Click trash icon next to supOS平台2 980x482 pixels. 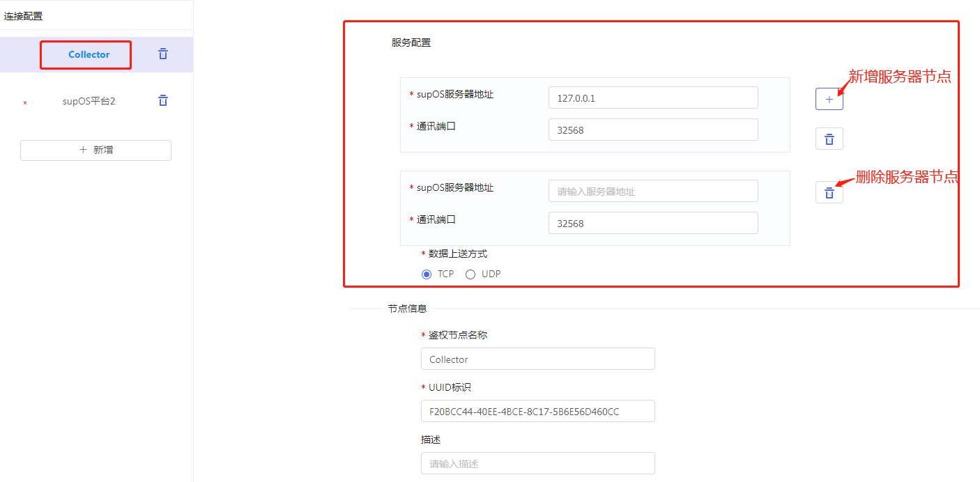[163, 101]
